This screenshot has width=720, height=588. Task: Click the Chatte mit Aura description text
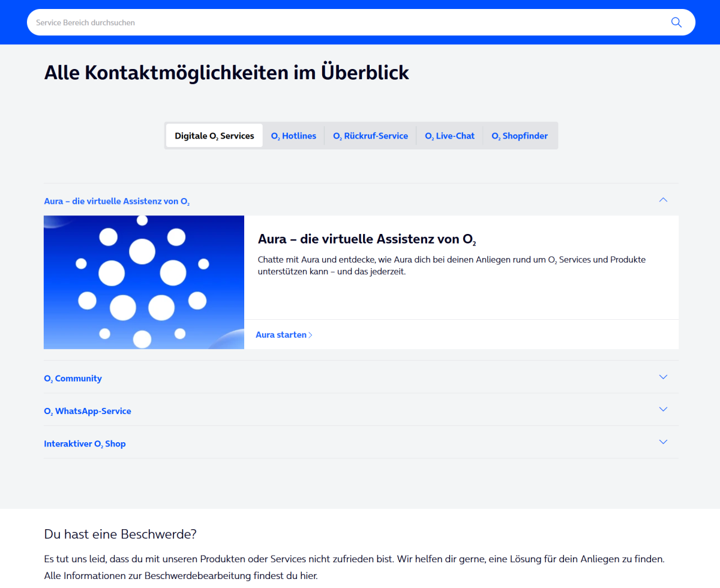(x=452, y=265)
